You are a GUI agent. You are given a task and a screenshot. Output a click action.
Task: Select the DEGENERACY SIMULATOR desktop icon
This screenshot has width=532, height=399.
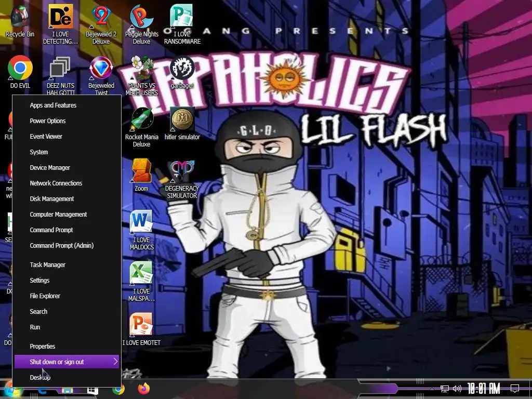(x=182, y=179)
